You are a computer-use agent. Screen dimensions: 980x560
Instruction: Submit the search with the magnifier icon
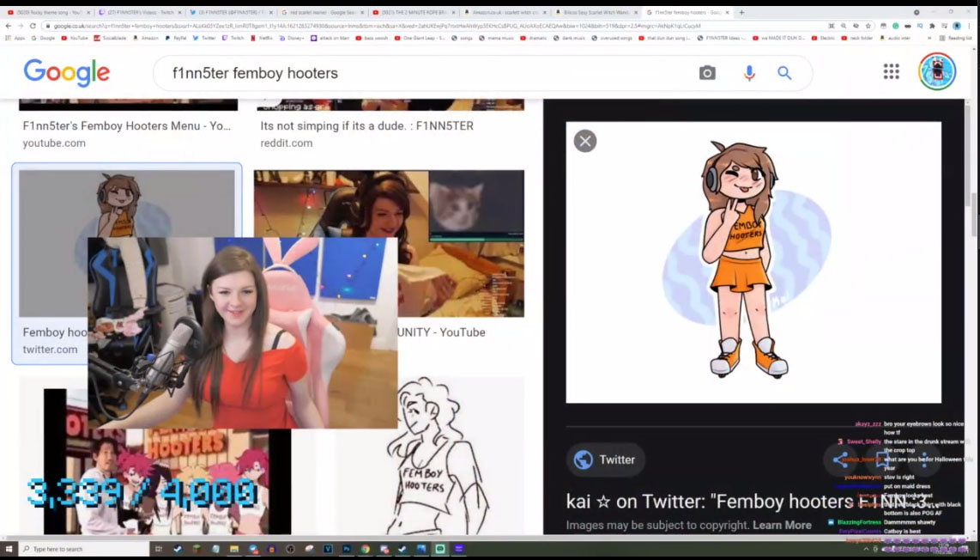[784, 73]
